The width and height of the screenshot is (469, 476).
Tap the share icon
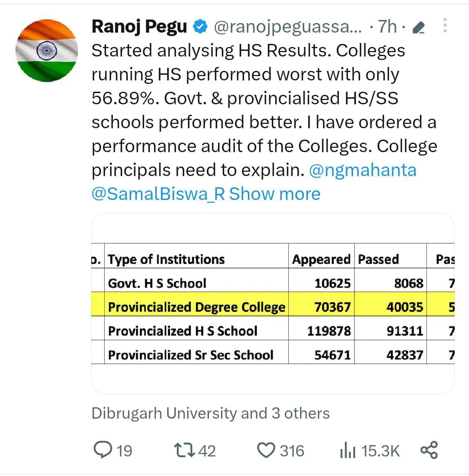(429, 449)
